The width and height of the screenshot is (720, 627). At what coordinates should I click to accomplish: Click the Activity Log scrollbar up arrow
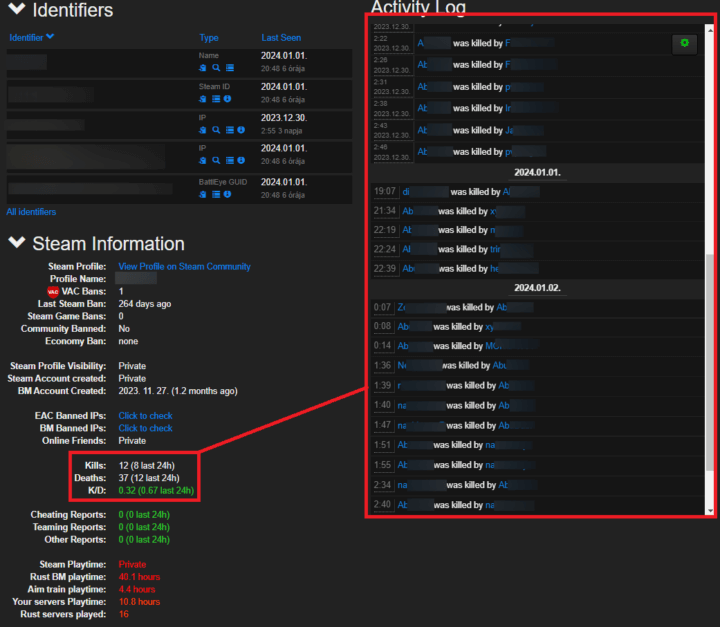(x=710, y=30)
